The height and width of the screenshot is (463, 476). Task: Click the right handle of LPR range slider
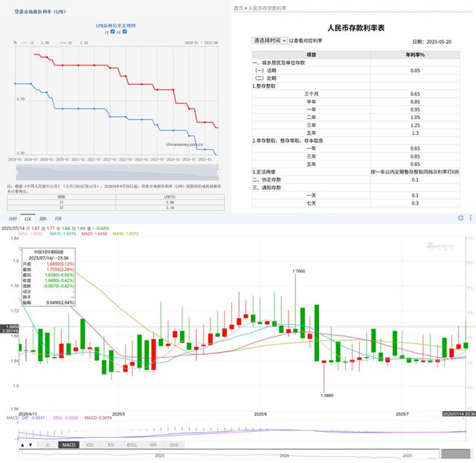(x=219, y=172)
